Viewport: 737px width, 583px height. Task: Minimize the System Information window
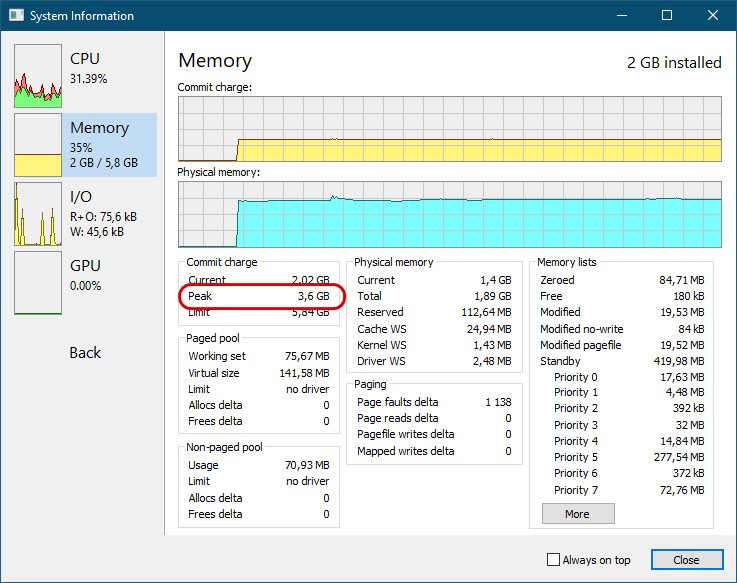coord(622,16)
